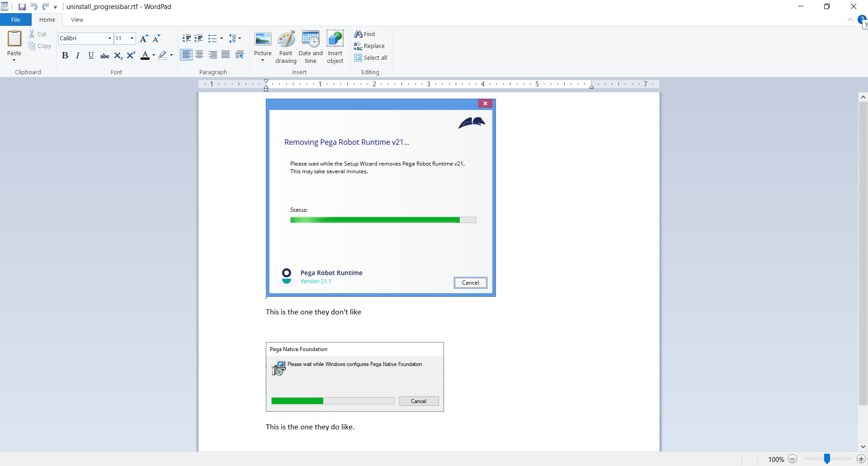This screenshot has height=466, width=868.
Task: Apply the text highlight color button
Action: click(163, 55)
